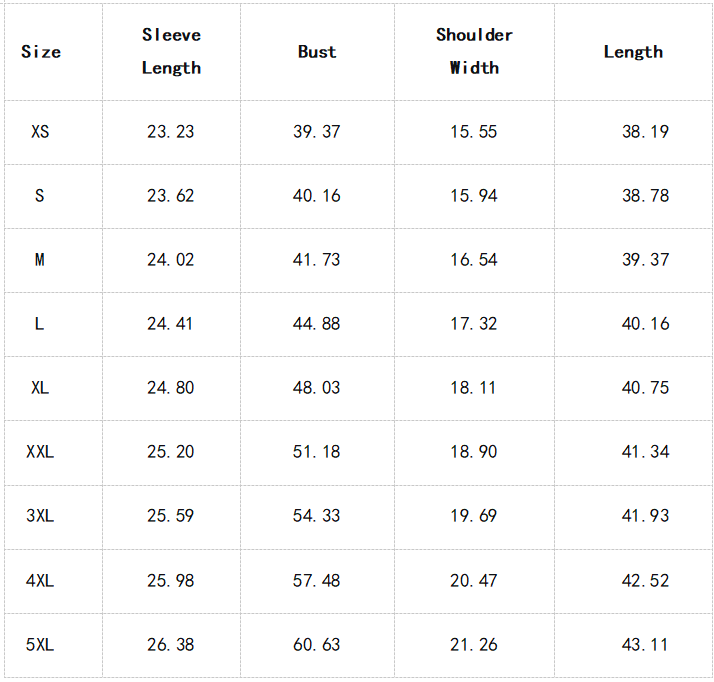Click shoulder width value 17.32

[x=474, y=324]
